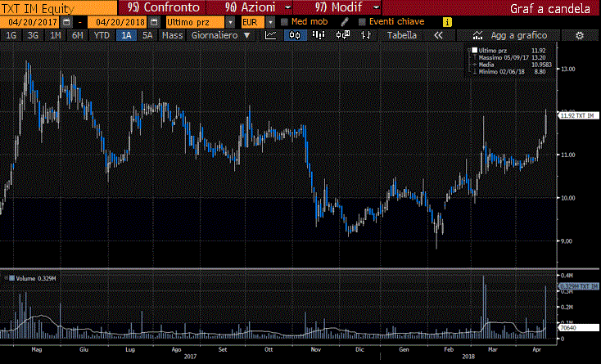The width and height of the screenshot is (601, 364).
Task: Click the Tabella button
Action: pos(402,36)
